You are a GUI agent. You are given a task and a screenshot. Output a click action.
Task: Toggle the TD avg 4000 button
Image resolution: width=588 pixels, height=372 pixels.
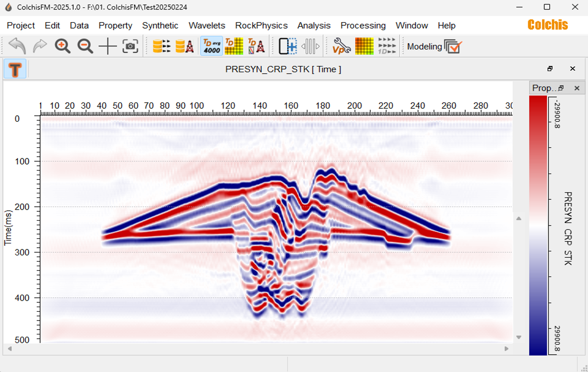211,46
